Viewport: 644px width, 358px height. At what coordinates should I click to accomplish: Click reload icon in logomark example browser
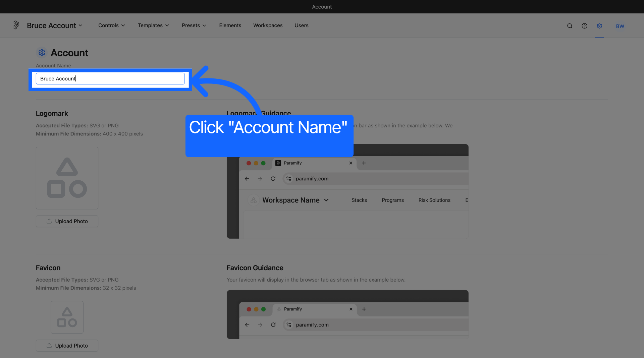coord(273,179)
